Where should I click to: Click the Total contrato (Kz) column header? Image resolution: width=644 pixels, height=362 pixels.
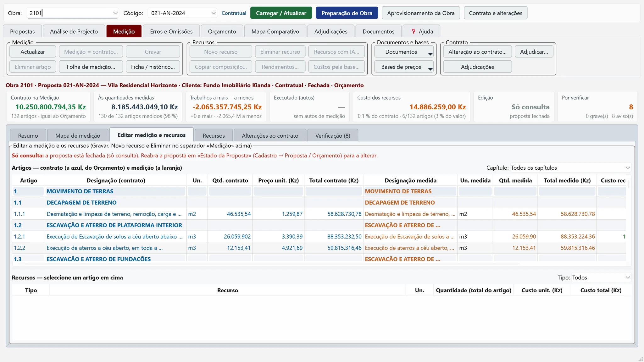(334, 180)
